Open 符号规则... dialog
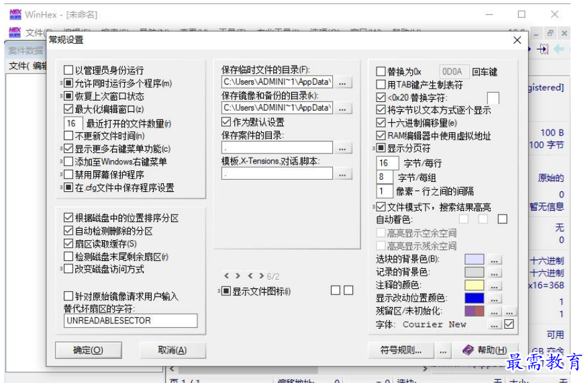 [x=401, y=350]
